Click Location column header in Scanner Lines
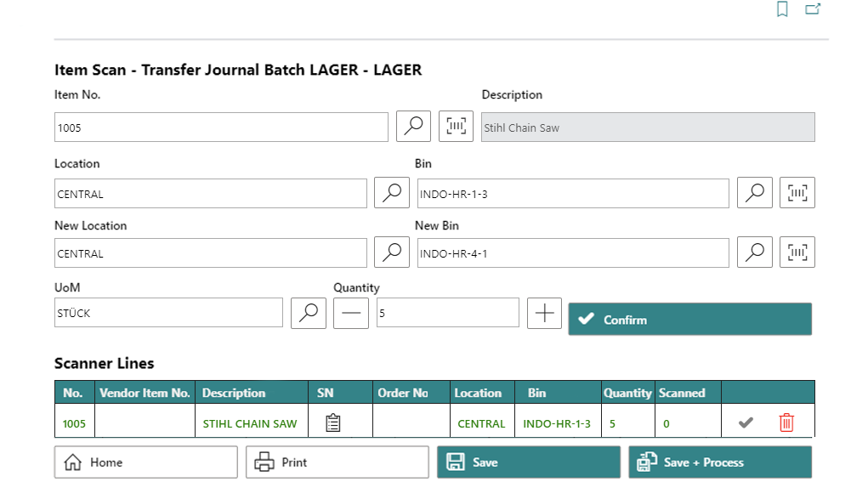Viewport: 868px width, 499px height. pyautogui.click(x=482, y=393)
